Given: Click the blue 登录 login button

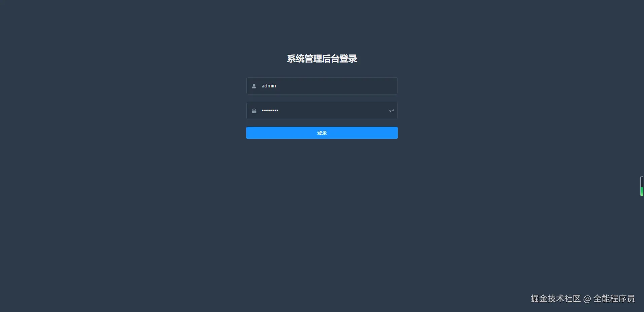Looking at the screenshot, I should coord(322,133).
